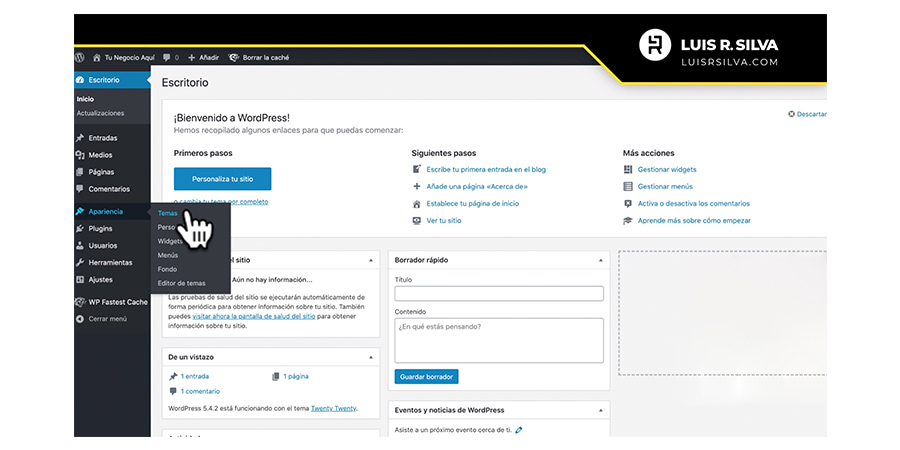This screenshot has width=900, height=450.
Task: Click the plus icon beside Añade una página
Action: point(417,187)
